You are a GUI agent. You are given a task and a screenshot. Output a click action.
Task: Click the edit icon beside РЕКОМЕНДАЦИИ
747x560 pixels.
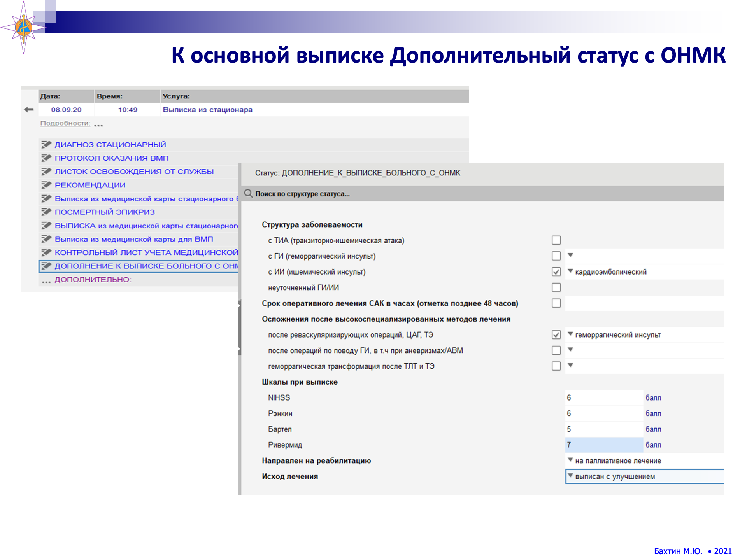tap(46, 185)
